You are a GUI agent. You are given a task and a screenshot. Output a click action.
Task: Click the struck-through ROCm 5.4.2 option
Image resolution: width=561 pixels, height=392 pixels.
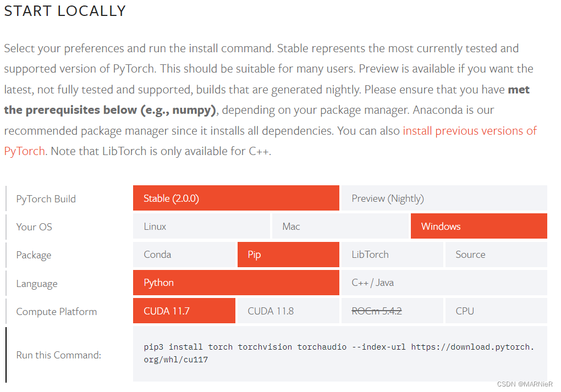coord(392,311)
